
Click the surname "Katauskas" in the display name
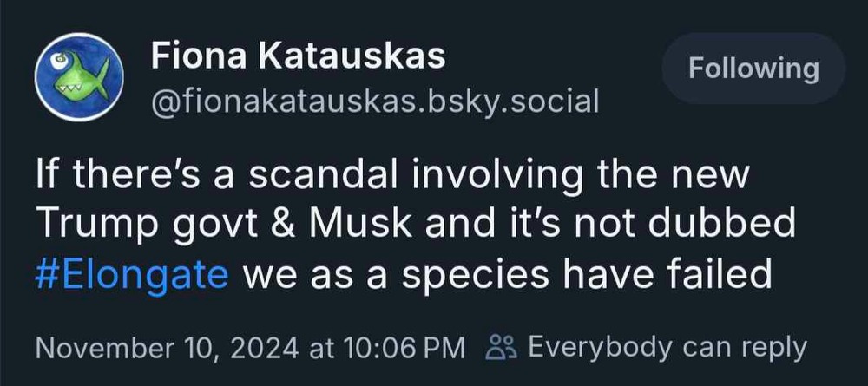357,56
